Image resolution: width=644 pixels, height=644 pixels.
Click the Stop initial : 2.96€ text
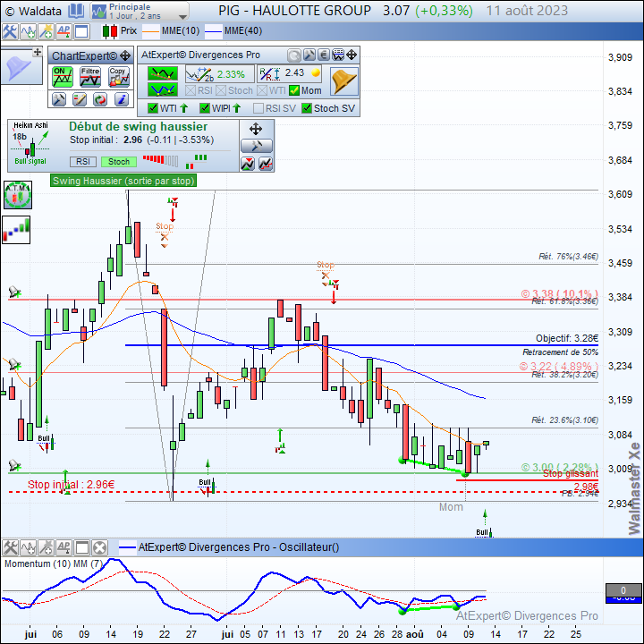click(71, 485)
